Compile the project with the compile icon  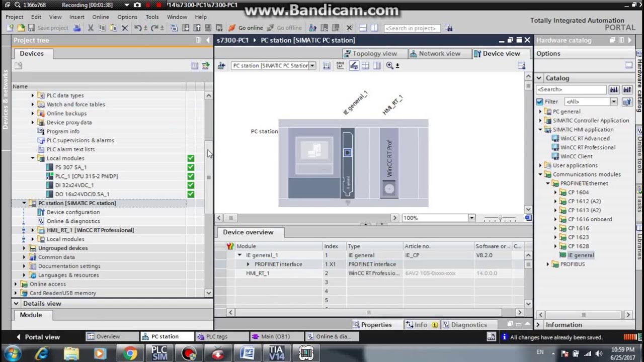tap(175, 28)
